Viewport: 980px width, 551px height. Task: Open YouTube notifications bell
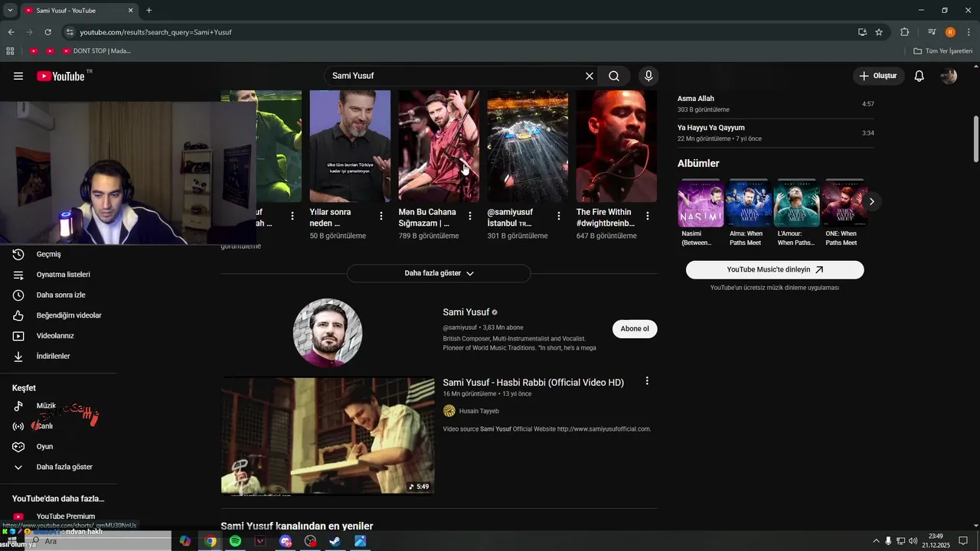pos(920,76)
